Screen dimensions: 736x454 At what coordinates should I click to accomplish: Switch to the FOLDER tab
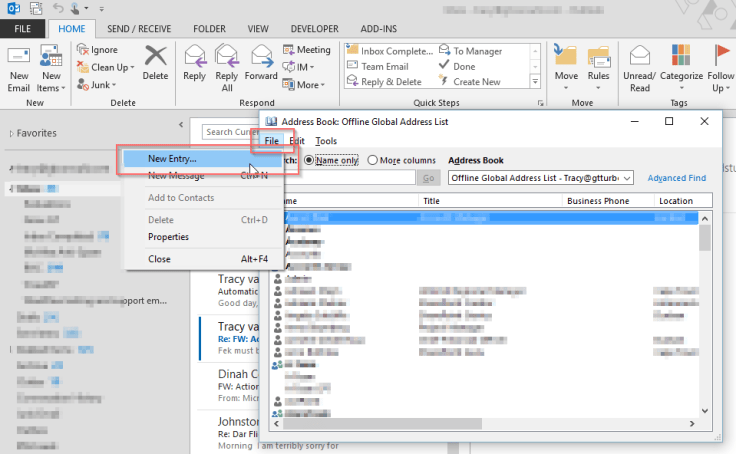point(209,29)
